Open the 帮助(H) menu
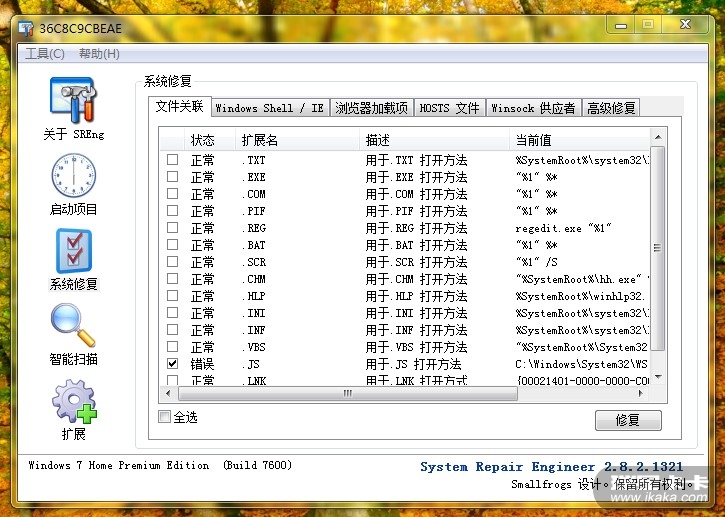725x517 pixels. 99,54
